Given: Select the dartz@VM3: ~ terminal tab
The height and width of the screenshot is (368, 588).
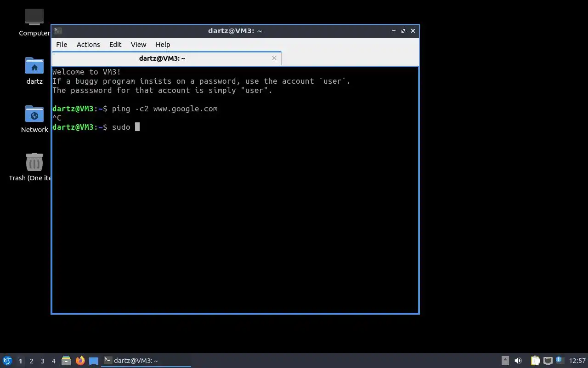Looking at the screenshot, I should point(166,58).
